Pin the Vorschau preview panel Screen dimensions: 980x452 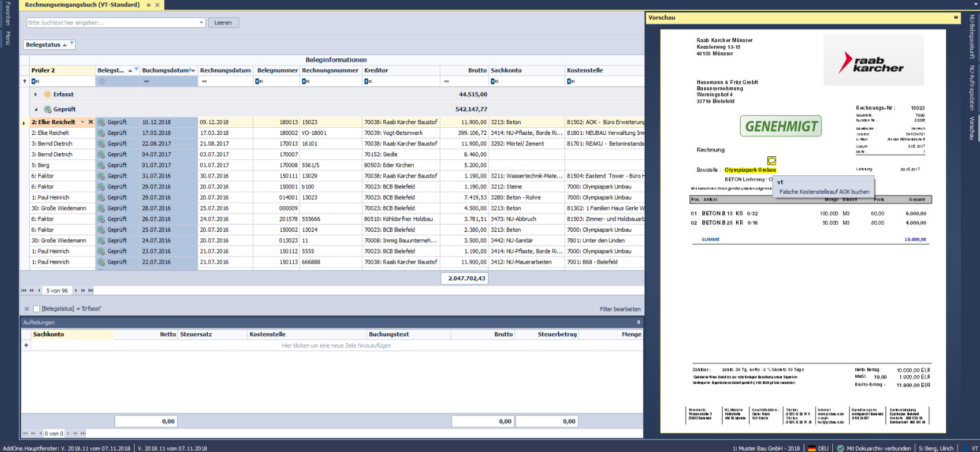point(956,18)
